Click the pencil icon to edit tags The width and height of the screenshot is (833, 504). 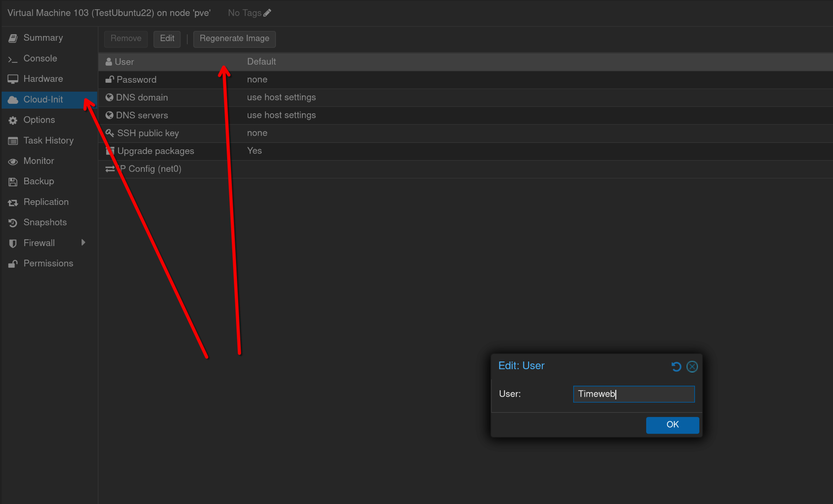point(267,13)
